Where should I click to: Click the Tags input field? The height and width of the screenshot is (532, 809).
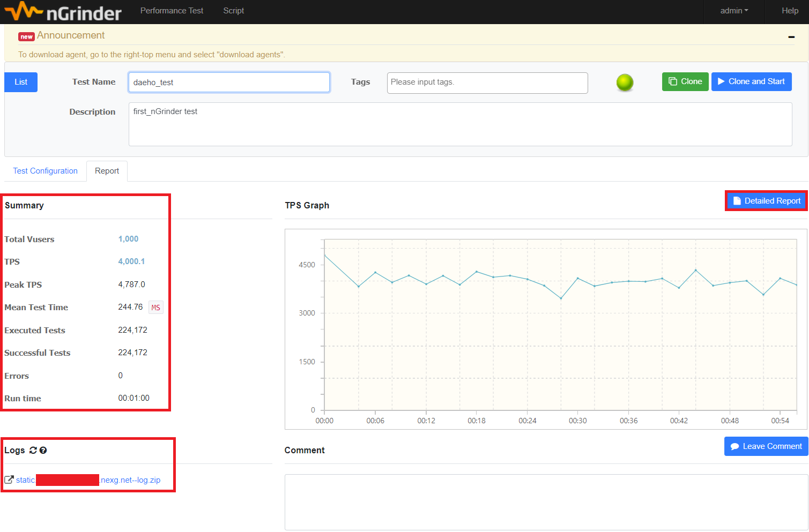pyautogui.click(x=487, y=83)
